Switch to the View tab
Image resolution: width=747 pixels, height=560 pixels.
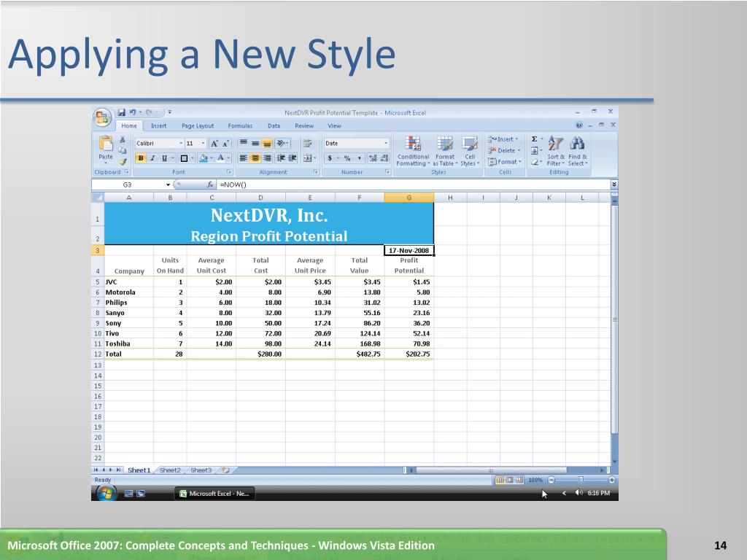[334, 125]
